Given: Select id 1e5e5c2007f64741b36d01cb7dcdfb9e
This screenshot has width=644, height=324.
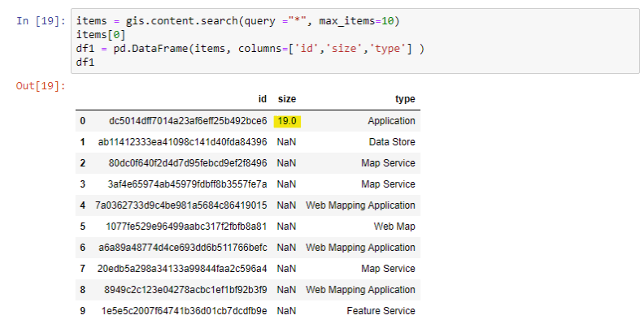Looking at the screenshot, I should (x=184, y=311).
